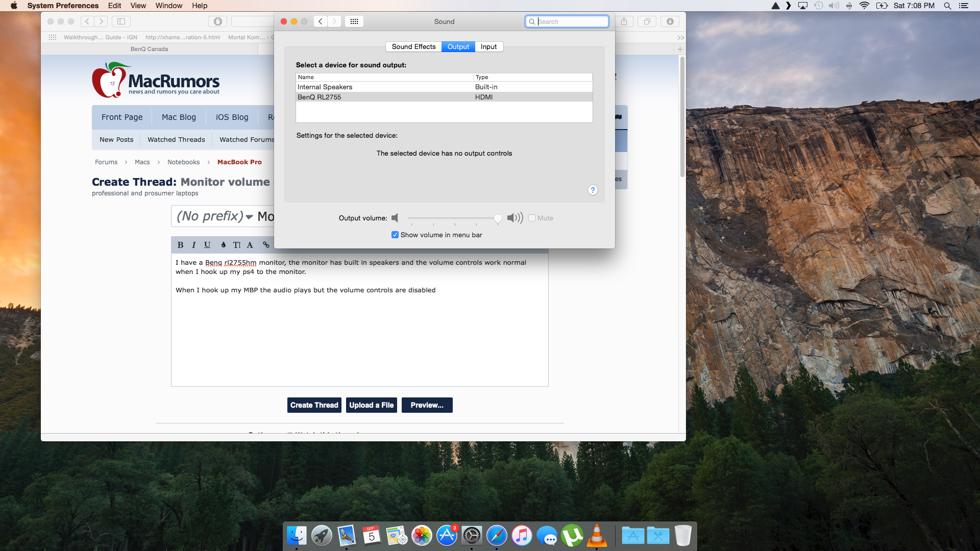Open VLC from the Dock

click(x=597, y=536)
